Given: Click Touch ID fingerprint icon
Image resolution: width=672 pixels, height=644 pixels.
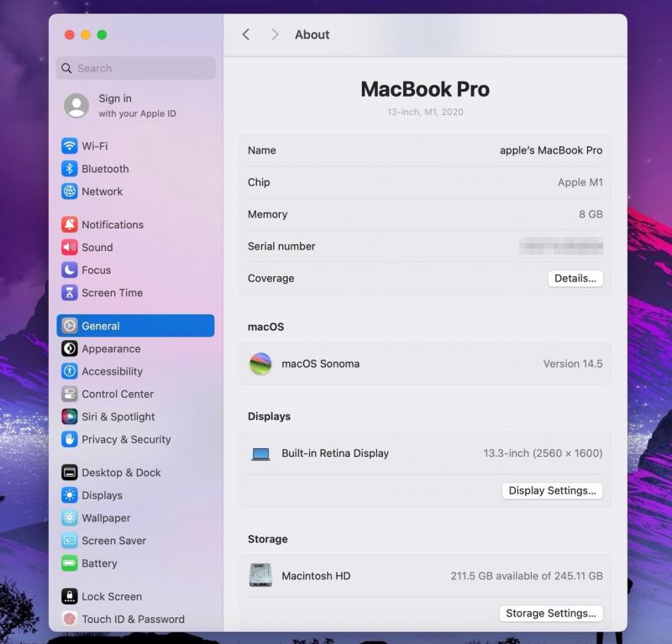Looking at the screenshot, I should (70, 619).
